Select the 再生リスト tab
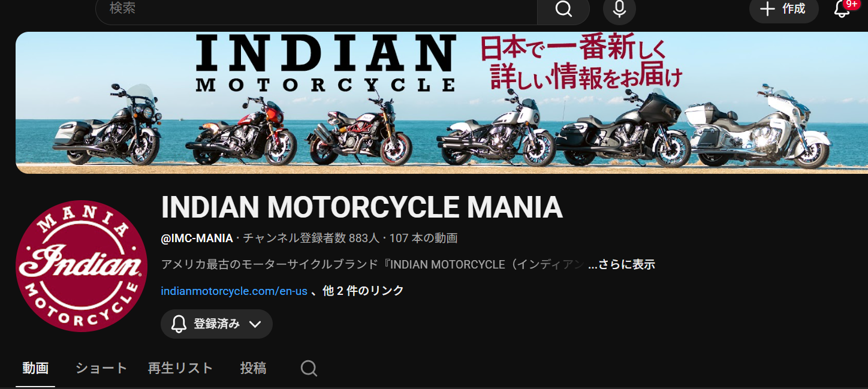Image resolution: width=868 pixels, height=389 pixels. pyautogui.click(x=180, y=368)
